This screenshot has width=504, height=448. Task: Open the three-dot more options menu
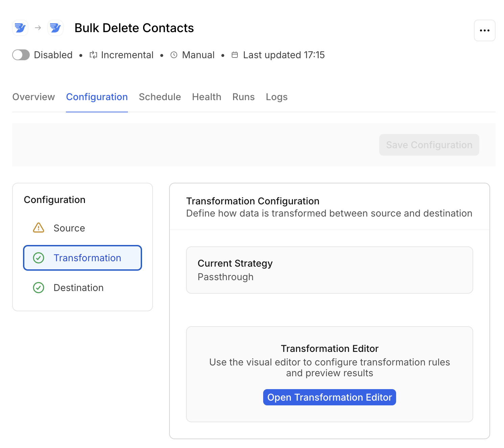(484, 30)
